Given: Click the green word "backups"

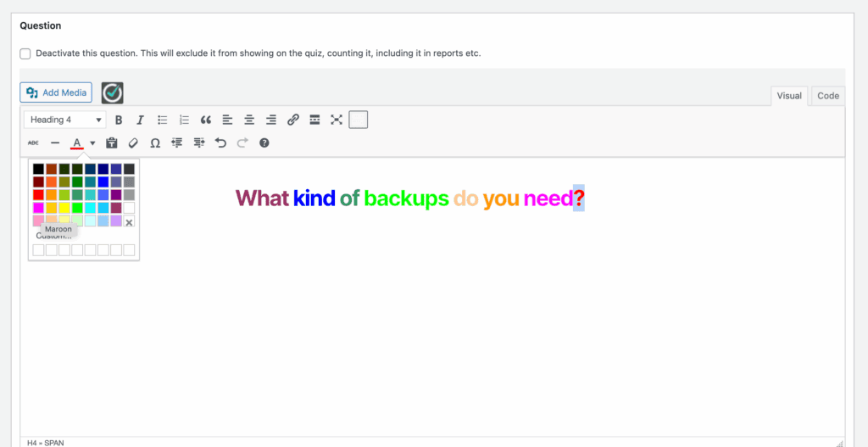Looking at the screenshot, I should (406, 198).
